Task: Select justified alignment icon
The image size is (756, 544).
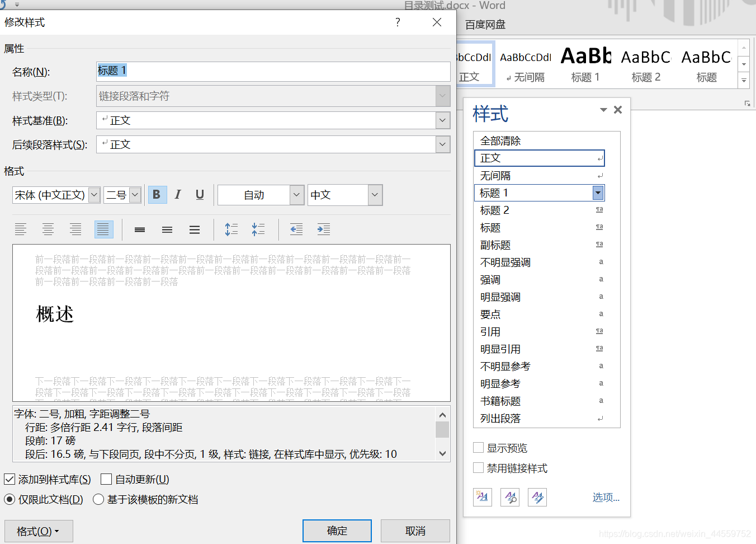Action: [x=103, y=229]
